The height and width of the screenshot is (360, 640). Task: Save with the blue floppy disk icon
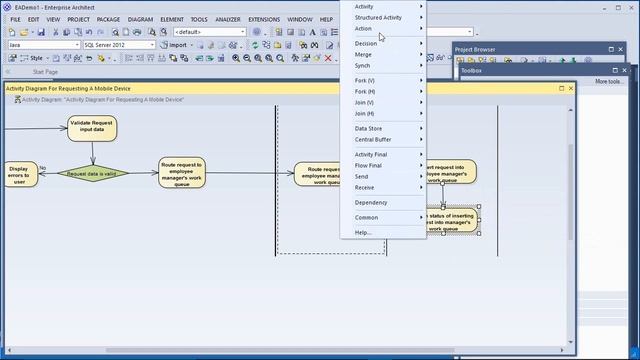(x=41, y=32)
